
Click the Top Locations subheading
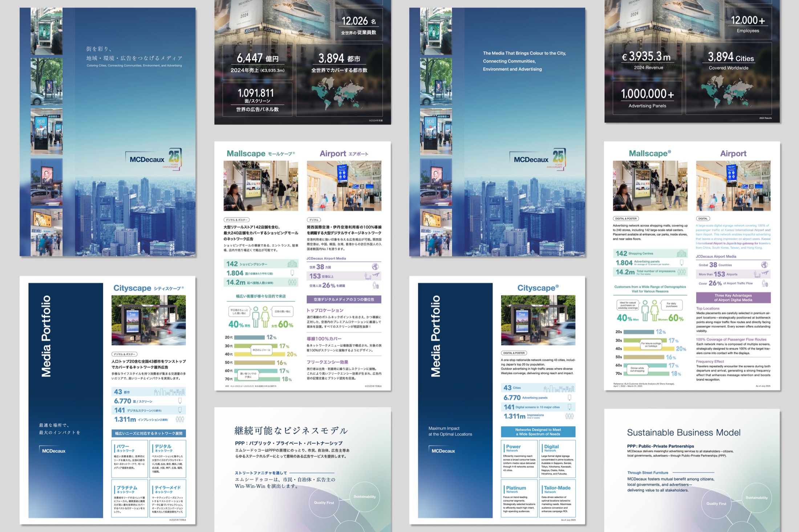click(x=707, y=308)
